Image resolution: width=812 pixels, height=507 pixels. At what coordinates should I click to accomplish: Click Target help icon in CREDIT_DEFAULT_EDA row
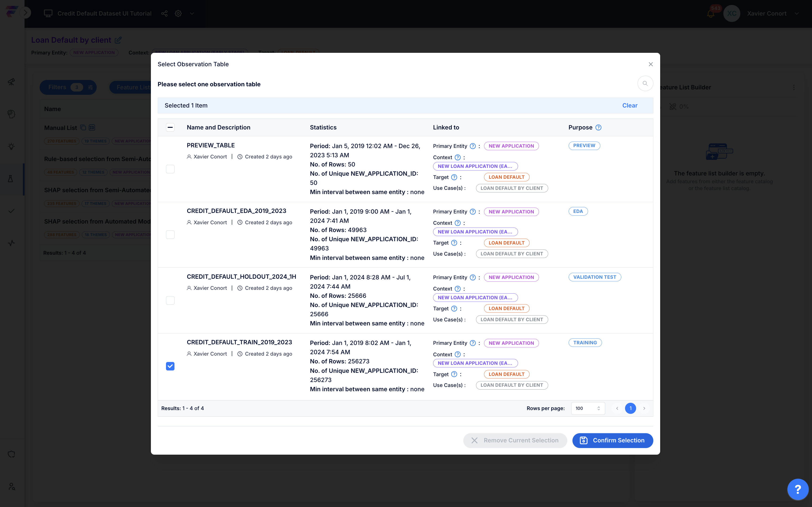click(454, 243)
